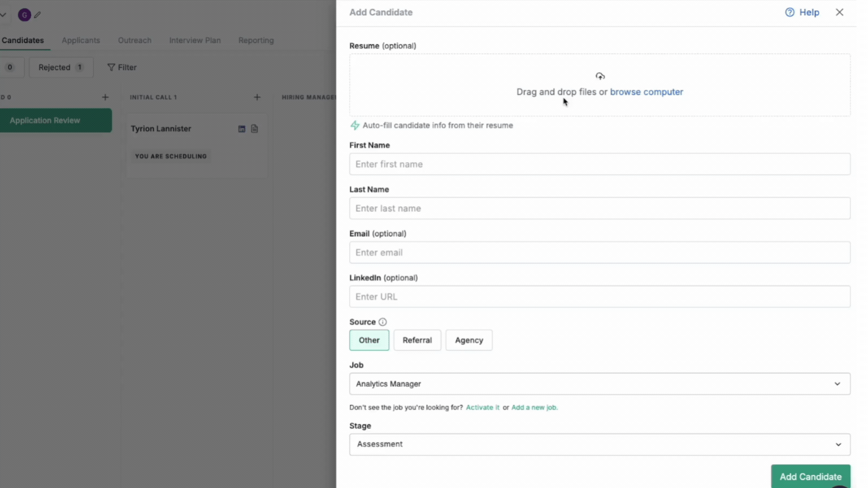
Task: Open the resume document icon for Tyrion Lannister
Action: point(254,129)
